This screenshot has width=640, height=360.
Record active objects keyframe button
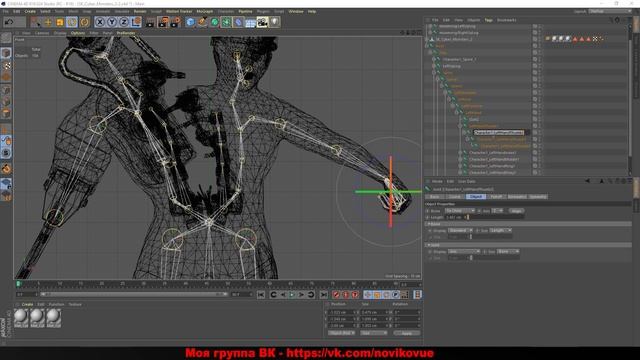tap(336, 295)
